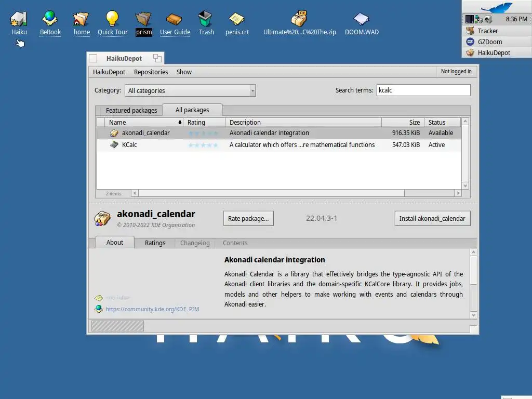Click the 916.35 KiB size cell
Viewport: 532px width, 399px height.
point(406,133)
